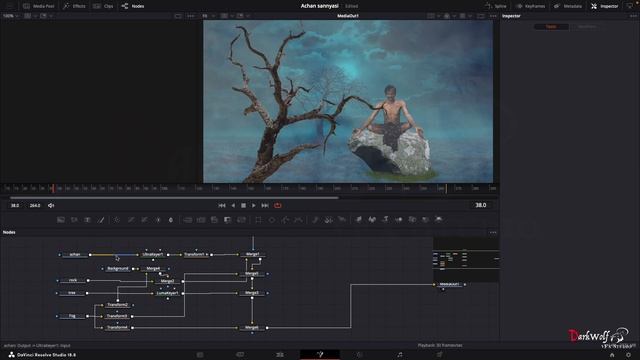Viewport: 640px width, 360px height.
Task: Open right viewer Fit zoom dropdown
Action: pyautogui.click(x=208, y=16)
